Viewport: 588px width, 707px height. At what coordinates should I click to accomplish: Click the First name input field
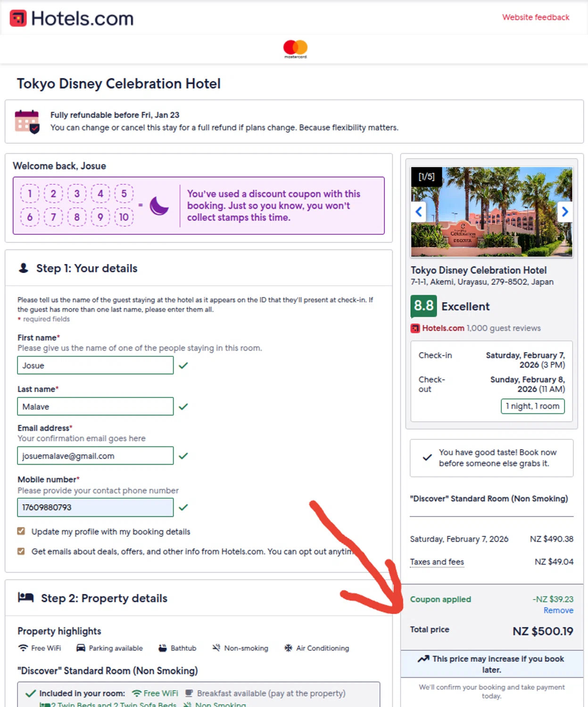95,365
